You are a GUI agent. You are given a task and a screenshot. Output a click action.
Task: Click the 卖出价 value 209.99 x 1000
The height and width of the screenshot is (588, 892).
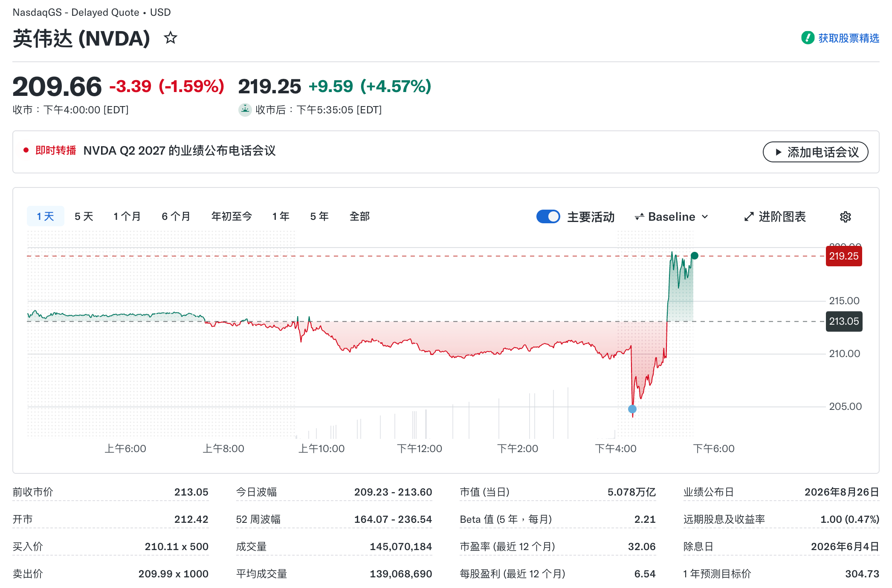tap(173, 574)
